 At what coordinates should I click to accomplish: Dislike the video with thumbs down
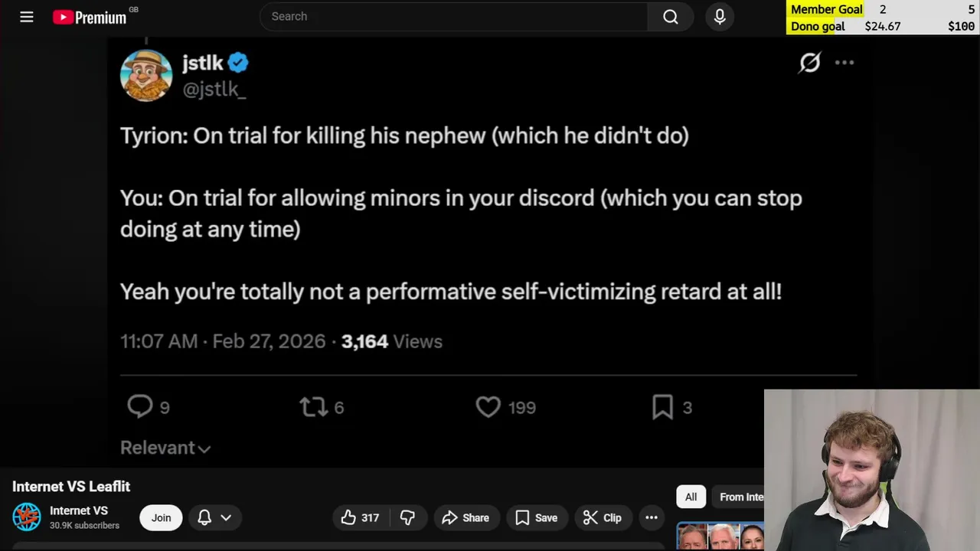click(x=407, y=518)
